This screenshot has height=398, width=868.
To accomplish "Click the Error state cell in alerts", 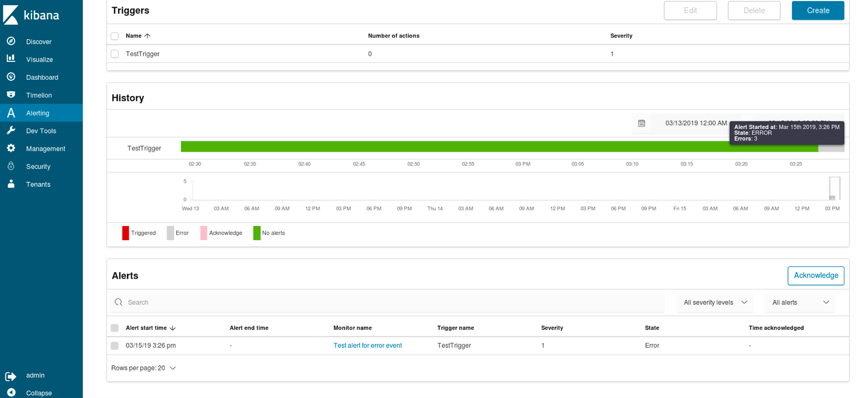I will (x=652, y=345).
